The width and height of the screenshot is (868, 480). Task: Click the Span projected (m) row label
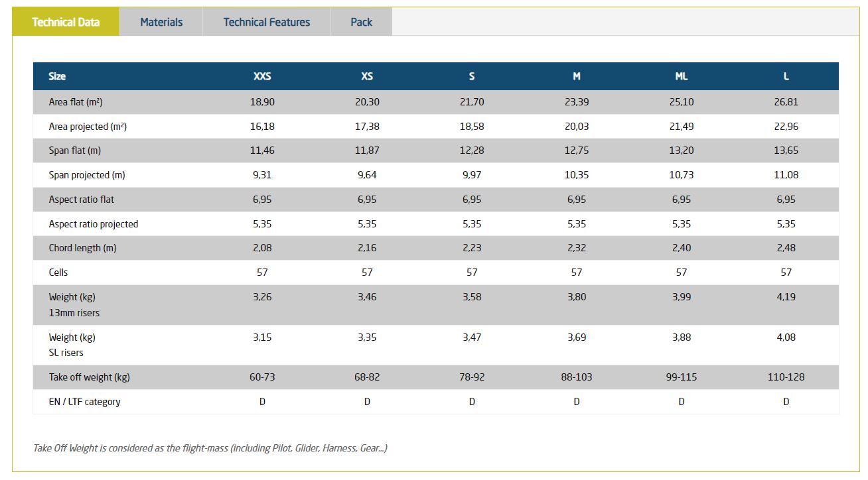87,175
